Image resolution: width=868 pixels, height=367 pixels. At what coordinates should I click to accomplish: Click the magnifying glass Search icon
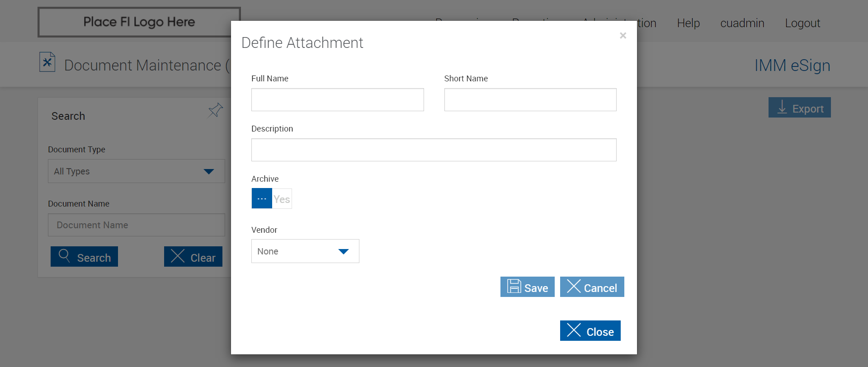64,256
